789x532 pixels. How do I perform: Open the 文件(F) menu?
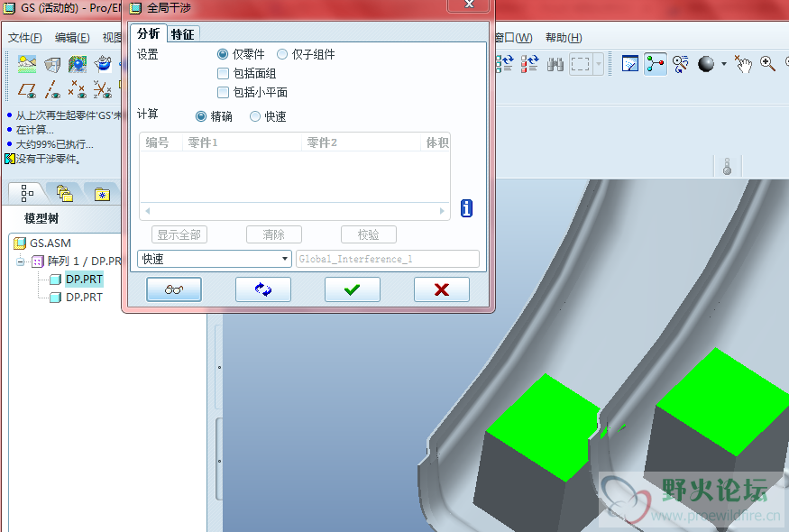pyautogui.click(x=25, y=38)
